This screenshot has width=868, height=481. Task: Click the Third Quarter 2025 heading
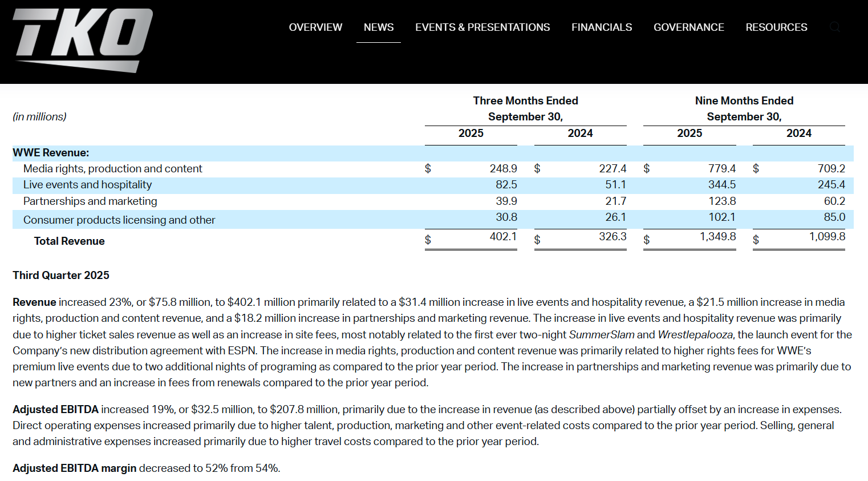point(61,276)
